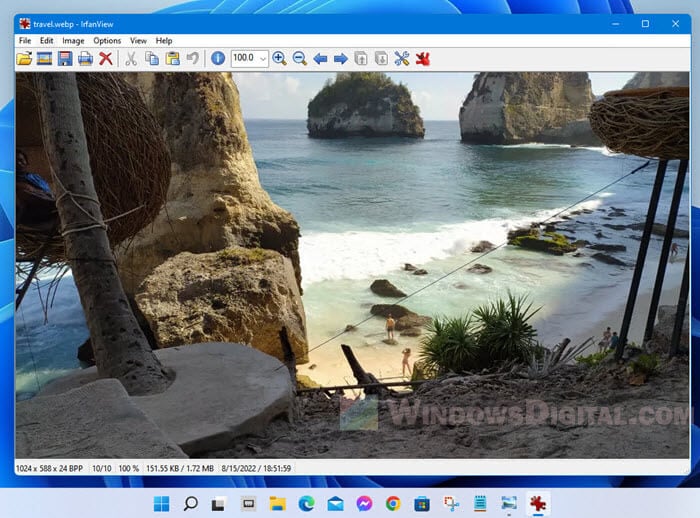The height and width of the screenshot is (518, 700).
Task: Click the 100.0 zoom value field
Action: (x=244, y=58)
